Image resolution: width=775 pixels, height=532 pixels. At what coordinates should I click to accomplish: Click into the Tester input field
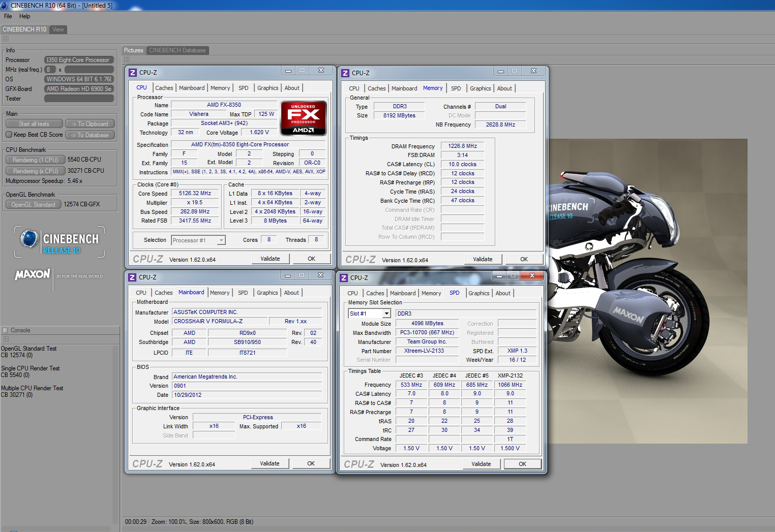(x=79, y=99)
